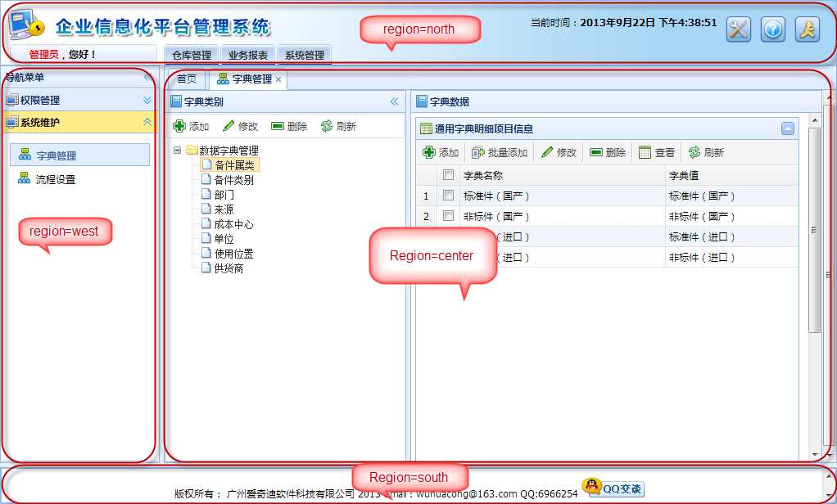Switch to the 首页 tab

(187, 79)
